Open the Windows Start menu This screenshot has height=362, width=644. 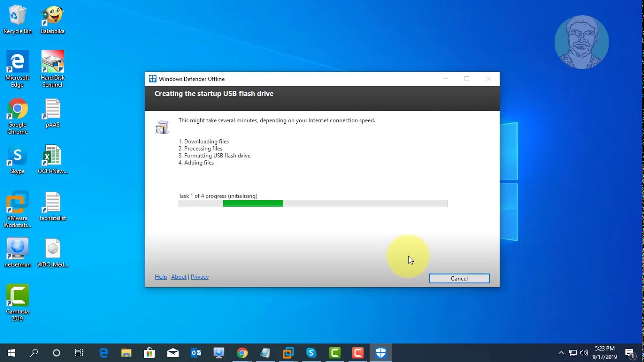(x=11, y=353)
